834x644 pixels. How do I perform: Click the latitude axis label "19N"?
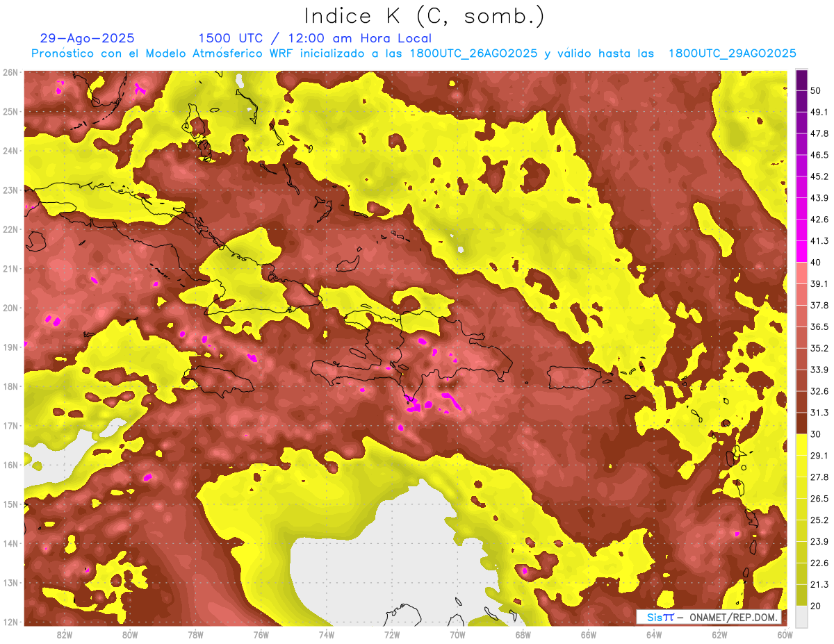pos(10,347)
